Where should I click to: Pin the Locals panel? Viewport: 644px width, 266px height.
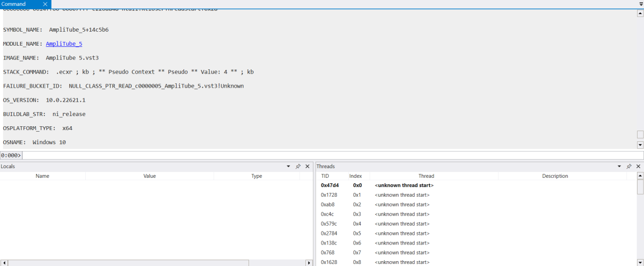click(298, 167)
